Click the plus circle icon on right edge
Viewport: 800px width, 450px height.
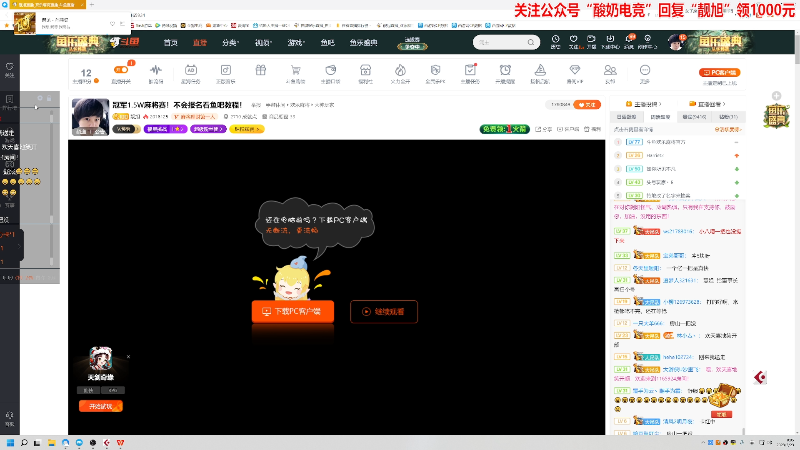776,96
